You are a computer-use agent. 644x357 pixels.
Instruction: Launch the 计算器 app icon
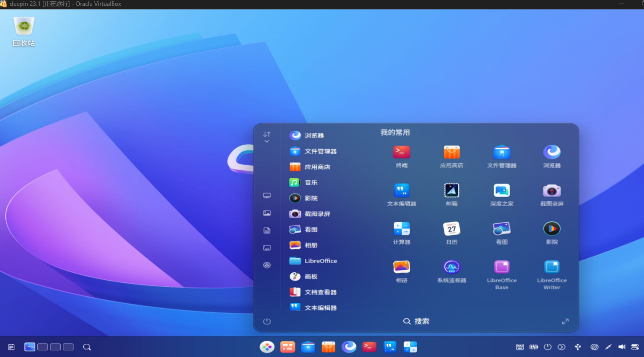pos(401,229)
